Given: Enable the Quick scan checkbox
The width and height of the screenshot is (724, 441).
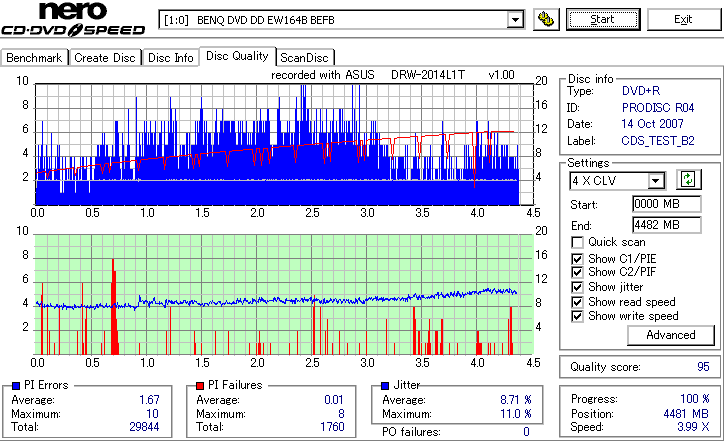Looking at the screenshot, I should tap(577, 242).
